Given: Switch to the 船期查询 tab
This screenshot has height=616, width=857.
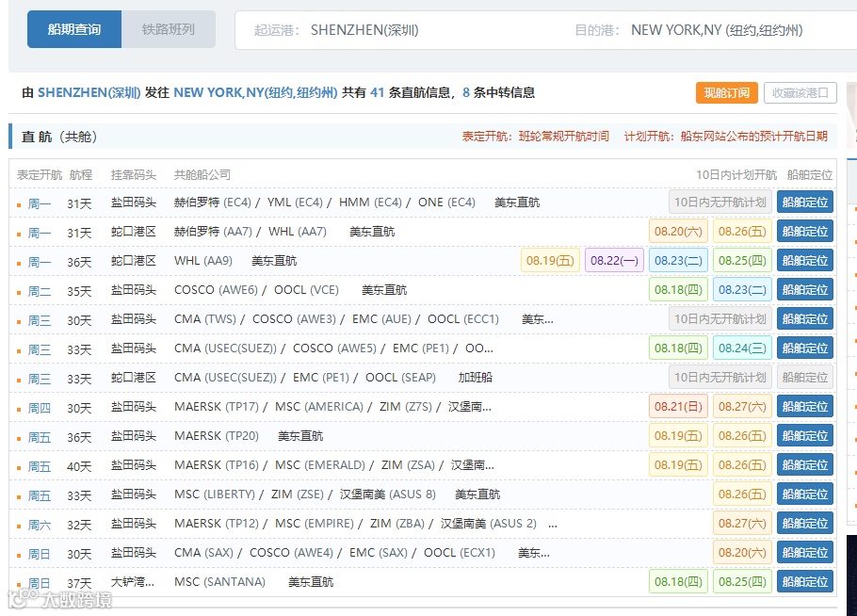Looking at the screenshot, I should click(74, 29).
